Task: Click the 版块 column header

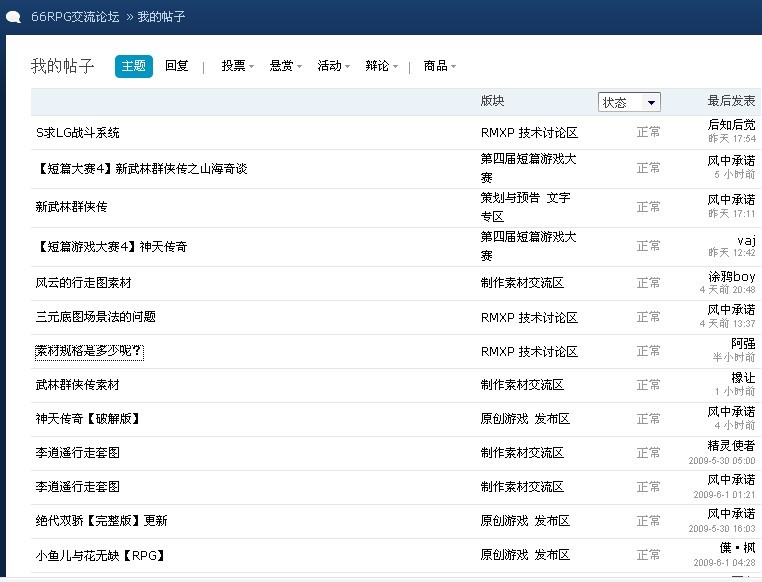Action: pos(492,101)
